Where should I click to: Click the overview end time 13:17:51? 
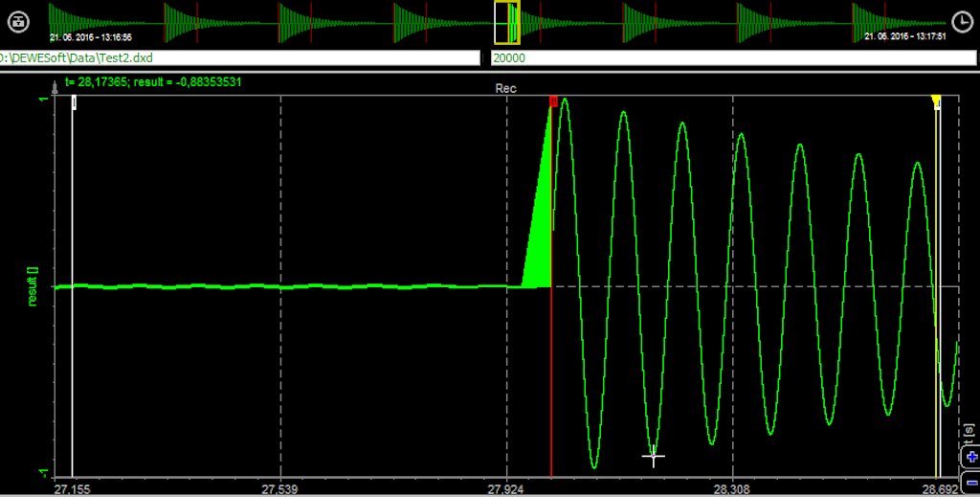click(905, 37)
